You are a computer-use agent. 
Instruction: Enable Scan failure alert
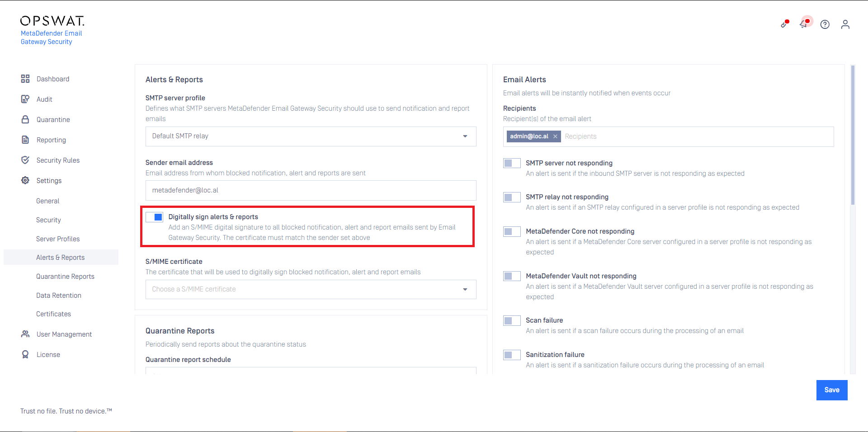[512, 320]
